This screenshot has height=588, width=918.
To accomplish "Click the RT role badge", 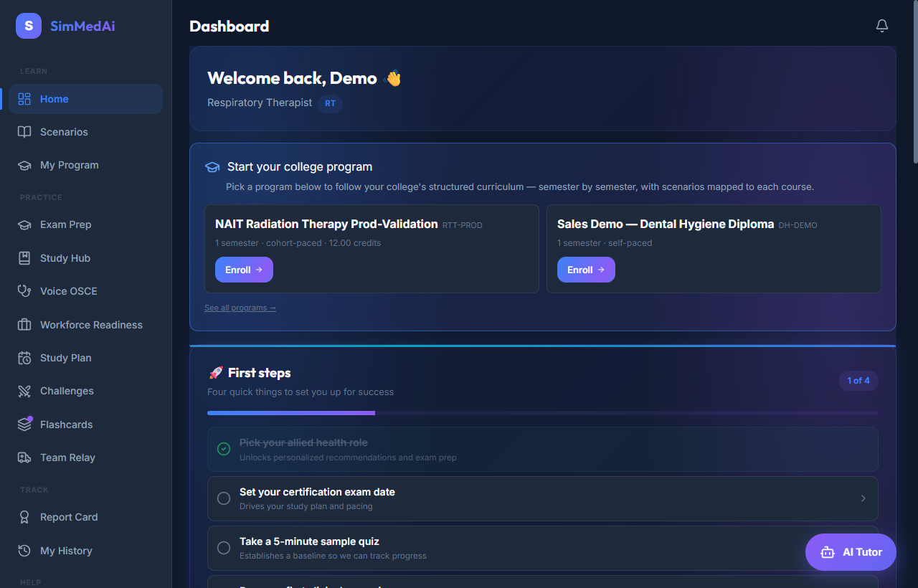I will 330,103.
